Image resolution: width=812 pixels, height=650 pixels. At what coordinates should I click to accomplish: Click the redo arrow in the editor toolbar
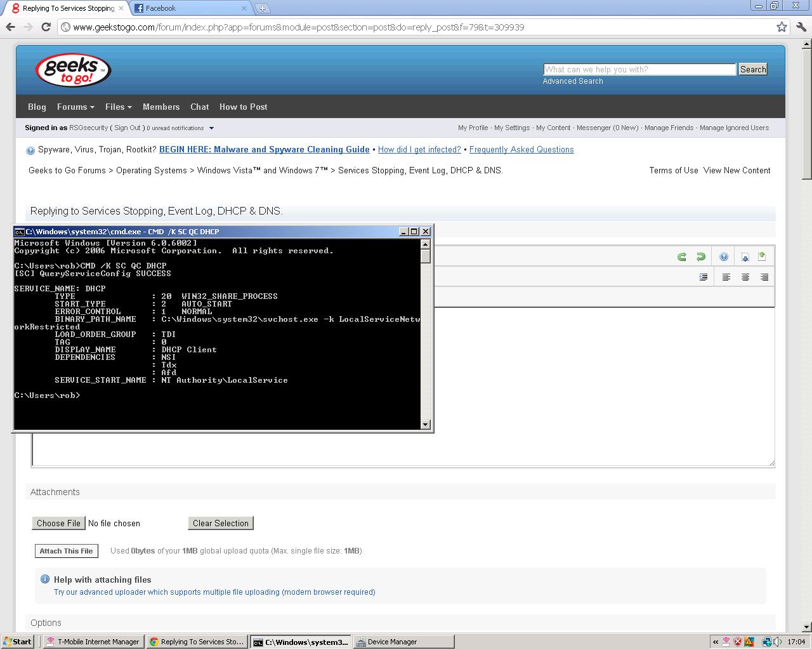click(700, 257)
